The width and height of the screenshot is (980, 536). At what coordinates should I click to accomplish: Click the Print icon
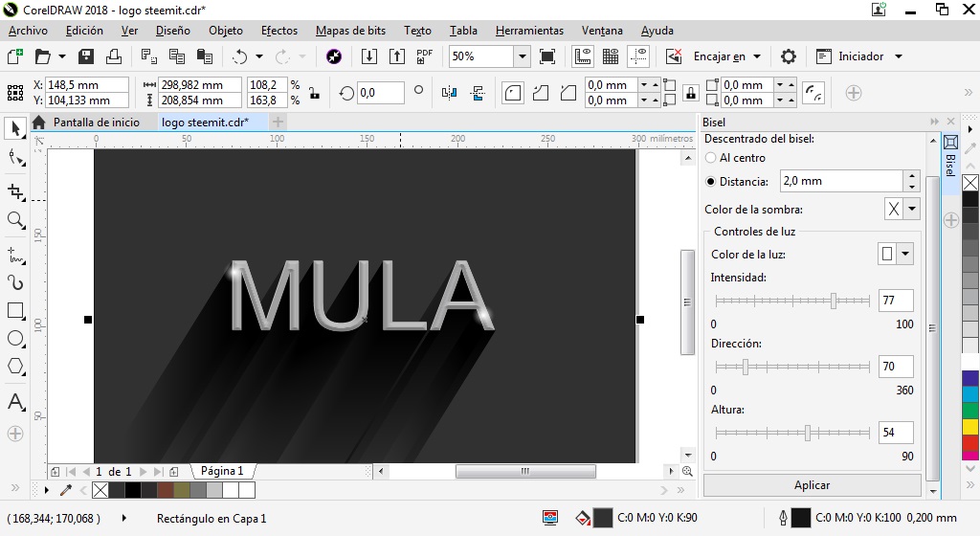click(x=114, y=56)
